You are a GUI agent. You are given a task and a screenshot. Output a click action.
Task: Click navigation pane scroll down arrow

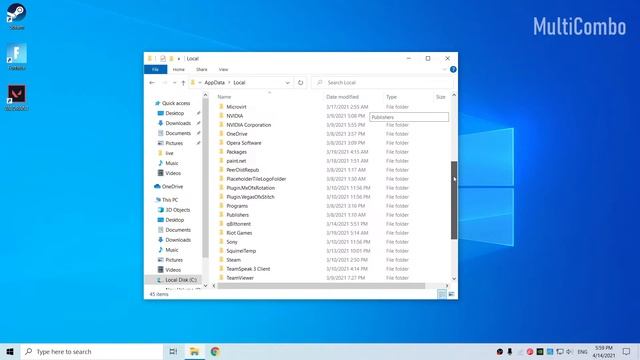pos(205,286)
